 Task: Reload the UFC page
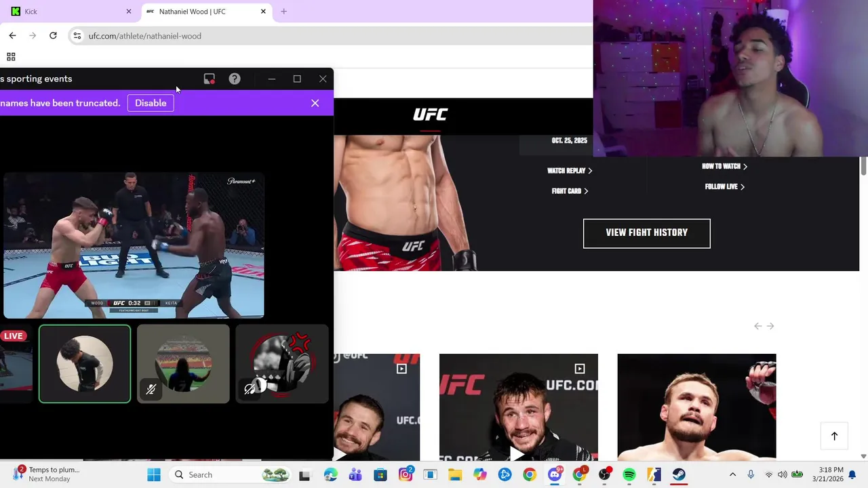click(x=53, y=35)
